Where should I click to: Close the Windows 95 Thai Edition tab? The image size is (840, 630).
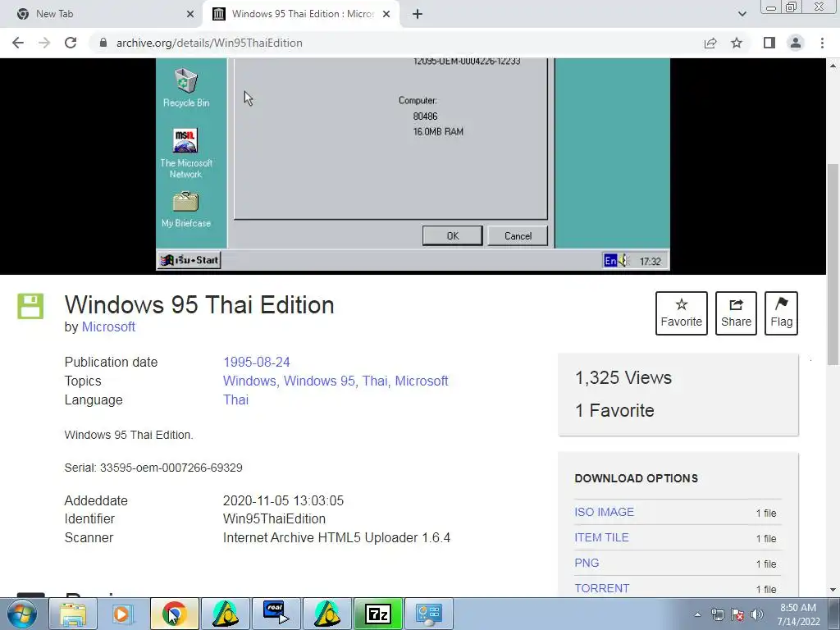[386, 14]
